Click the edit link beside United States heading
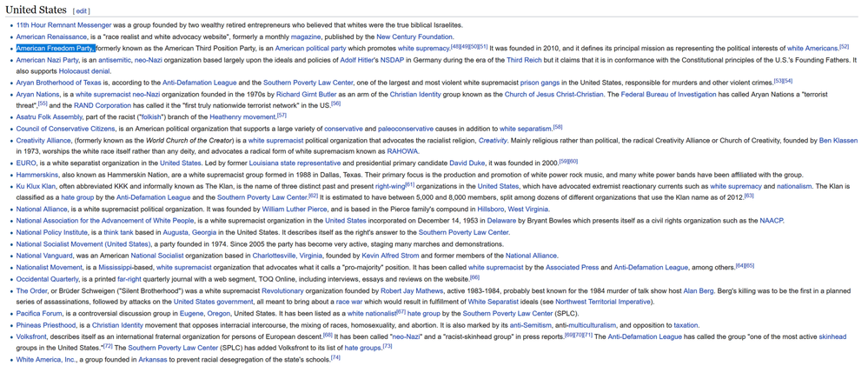The height and width of the screenshot is (366, 868). [x=82, y=11]
